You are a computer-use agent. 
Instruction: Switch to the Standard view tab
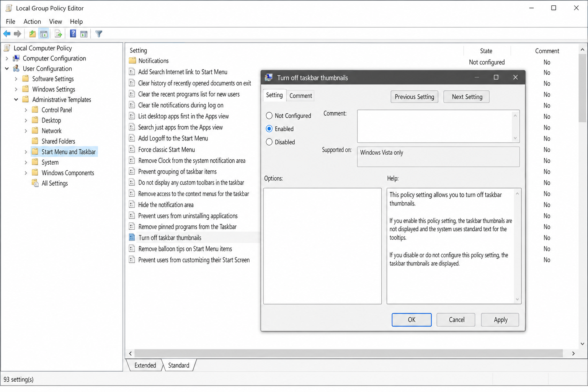179,365
